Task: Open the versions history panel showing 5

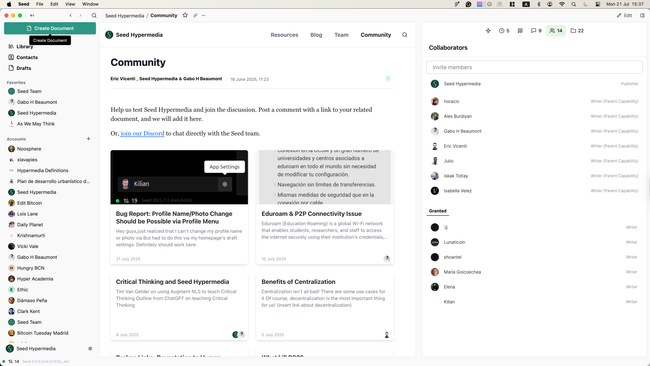Action: [x=504, y=31]
